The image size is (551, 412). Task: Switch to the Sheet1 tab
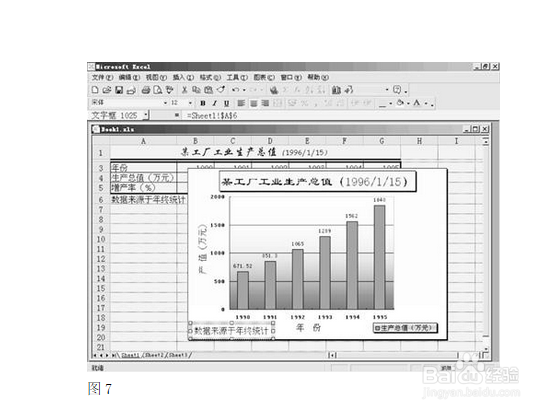click(130, 355)
